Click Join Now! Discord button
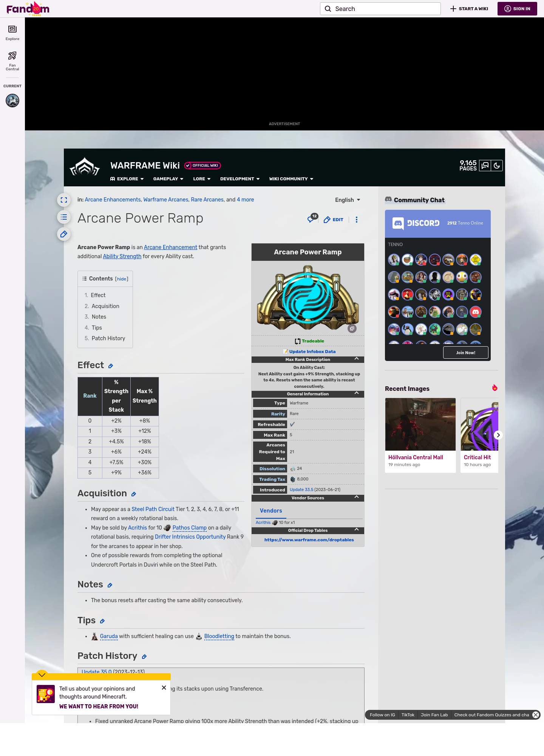This screenshot has height=756, width=544. (x=466, y=353)
